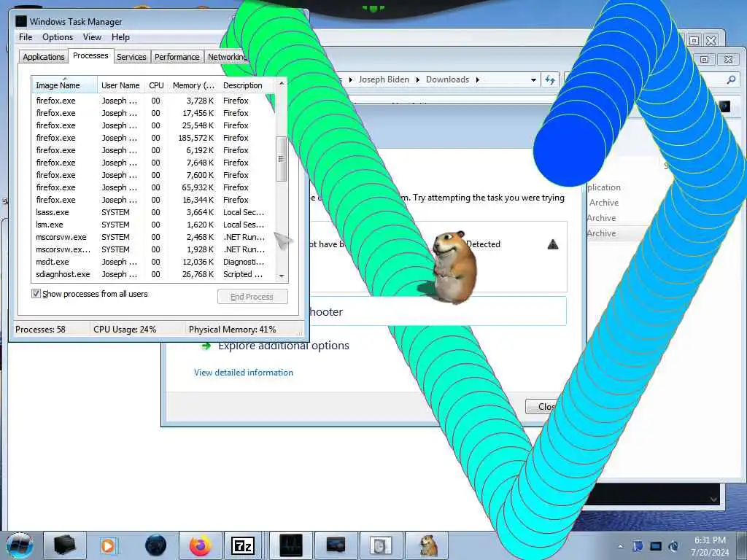Open the View menu in Task Manager
Screen dimensions: 747x560
pos(92,37)
